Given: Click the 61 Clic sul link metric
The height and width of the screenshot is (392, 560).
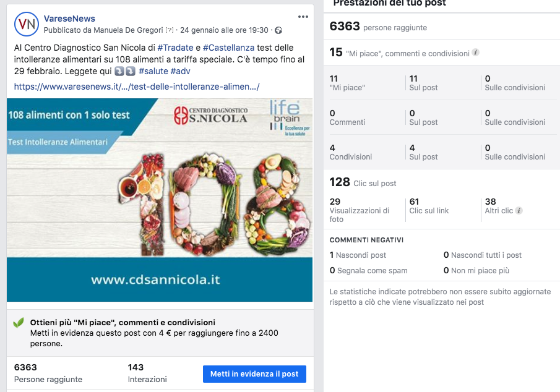Looking at the screenshot, I should [429, 206].
